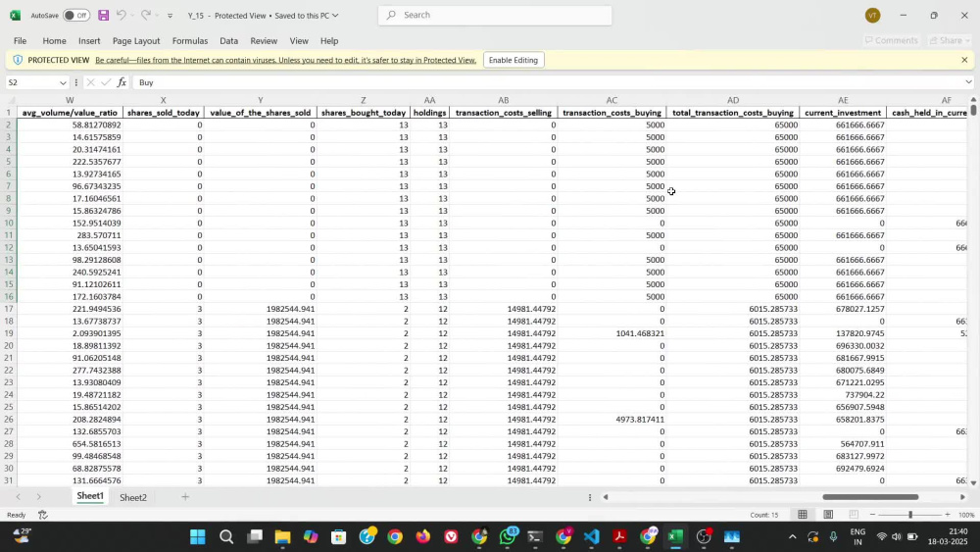Add a new sheet with plus button
The image size is (980, 552).
185,497
